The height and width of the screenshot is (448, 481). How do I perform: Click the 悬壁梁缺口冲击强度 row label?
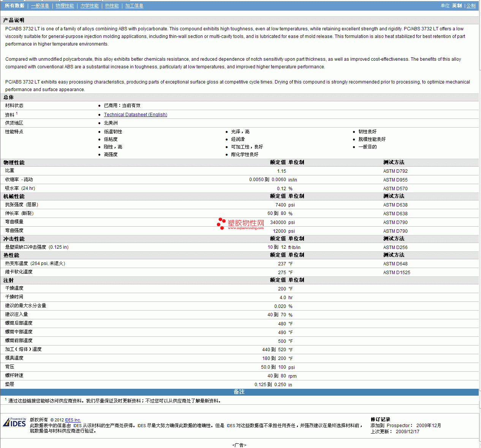click(37, 247)
